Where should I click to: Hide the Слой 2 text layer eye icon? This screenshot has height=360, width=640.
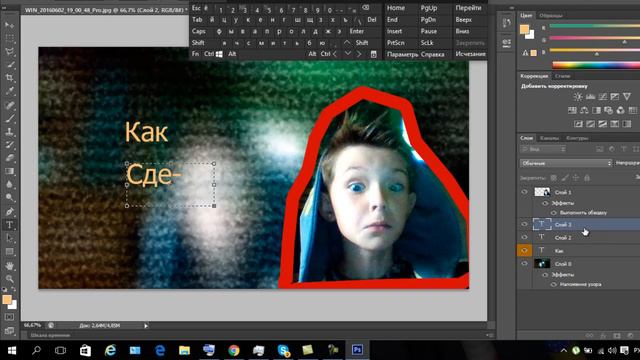pos(524,237)
